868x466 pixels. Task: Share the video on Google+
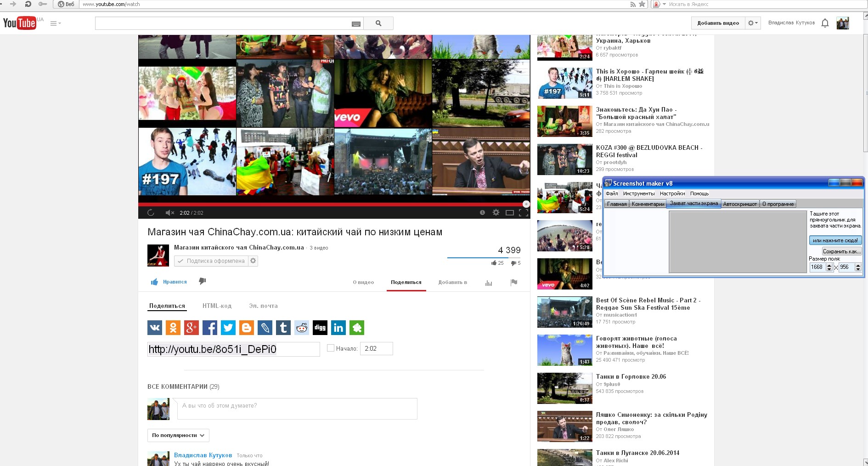(192, 328)
